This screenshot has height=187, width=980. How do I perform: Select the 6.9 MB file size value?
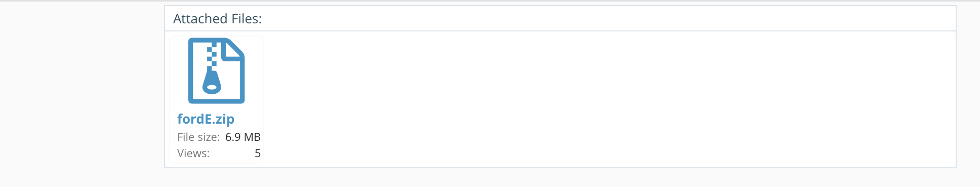[x=243, y=137]
